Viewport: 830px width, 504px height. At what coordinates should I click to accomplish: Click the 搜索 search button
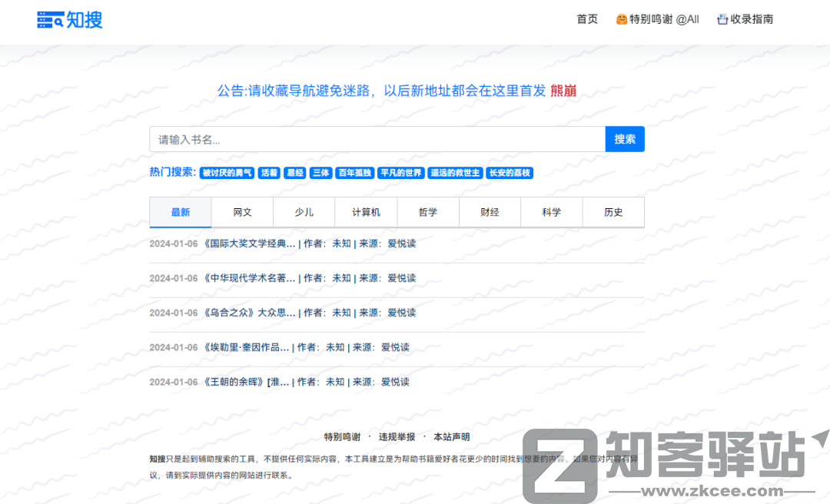(x=625, y=139)
